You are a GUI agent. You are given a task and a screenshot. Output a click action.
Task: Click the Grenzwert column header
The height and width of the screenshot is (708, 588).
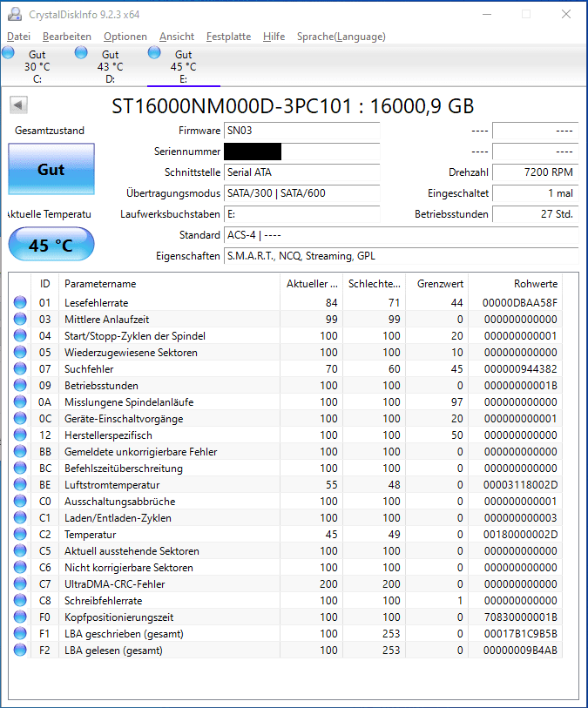436,284
